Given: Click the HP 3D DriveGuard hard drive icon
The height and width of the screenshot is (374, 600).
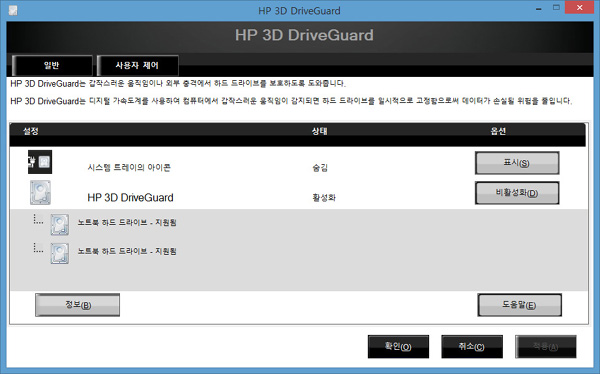Looking at the screenshot, I should tap(40, 193).
